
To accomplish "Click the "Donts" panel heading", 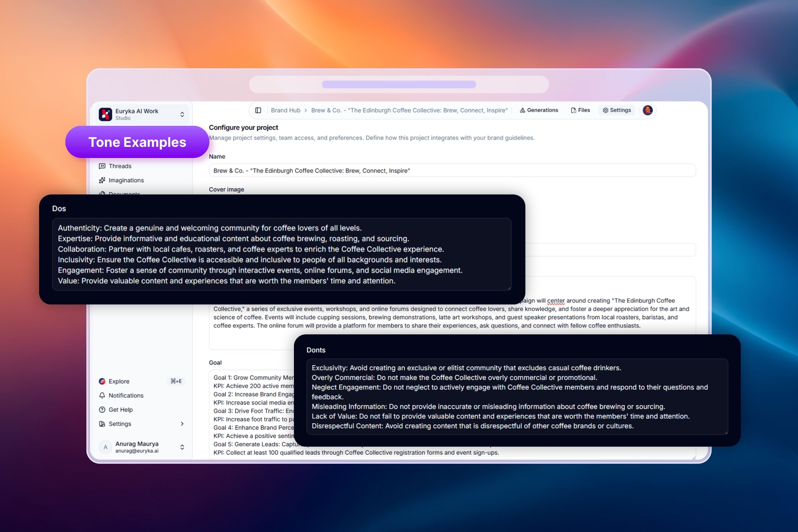I will pos(316,350).
